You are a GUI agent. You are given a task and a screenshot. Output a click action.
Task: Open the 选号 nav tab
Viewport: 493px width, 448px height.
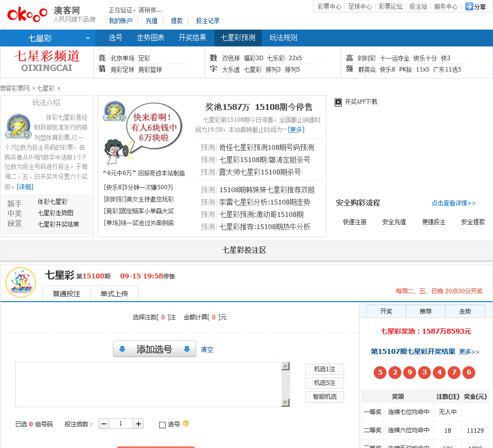115,38
